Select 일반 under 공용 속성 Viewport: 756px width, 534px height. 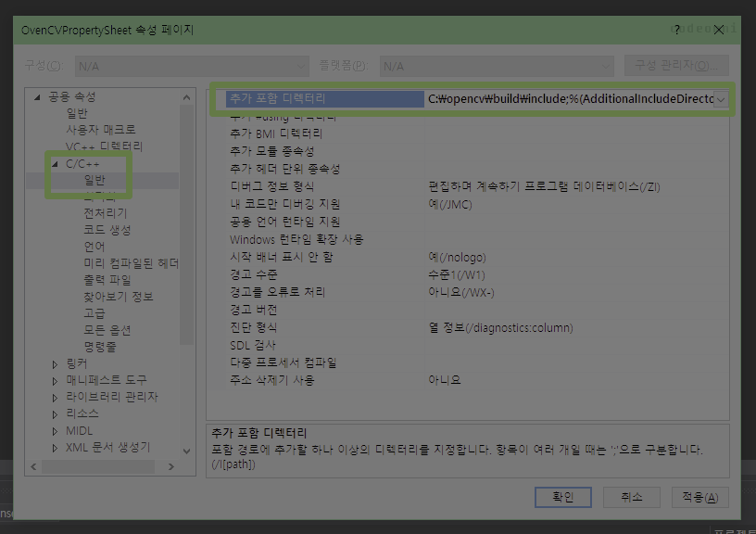point(77,113)
